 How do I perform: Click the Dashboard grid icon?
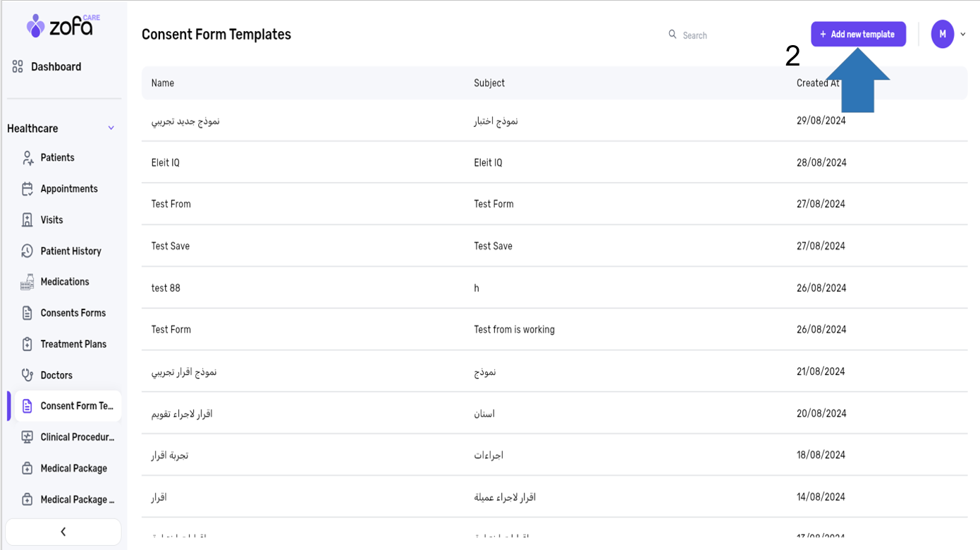coord(18,67)
